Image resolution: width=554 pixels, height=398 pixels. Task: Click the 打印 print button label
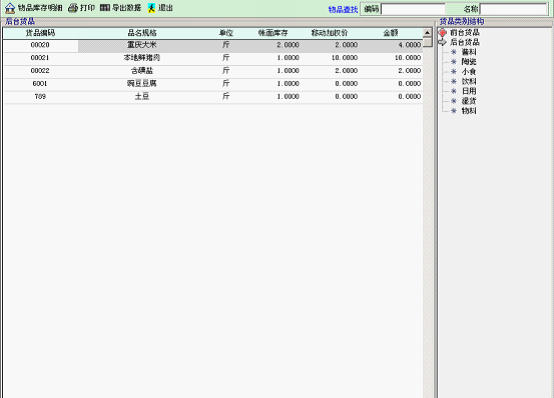pos(87,8)
